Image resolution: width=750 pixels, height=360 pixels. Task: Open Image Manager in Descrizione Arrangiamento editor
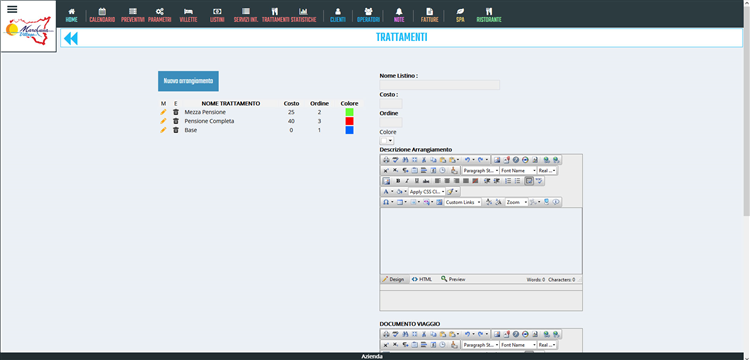tap(497, 160)
